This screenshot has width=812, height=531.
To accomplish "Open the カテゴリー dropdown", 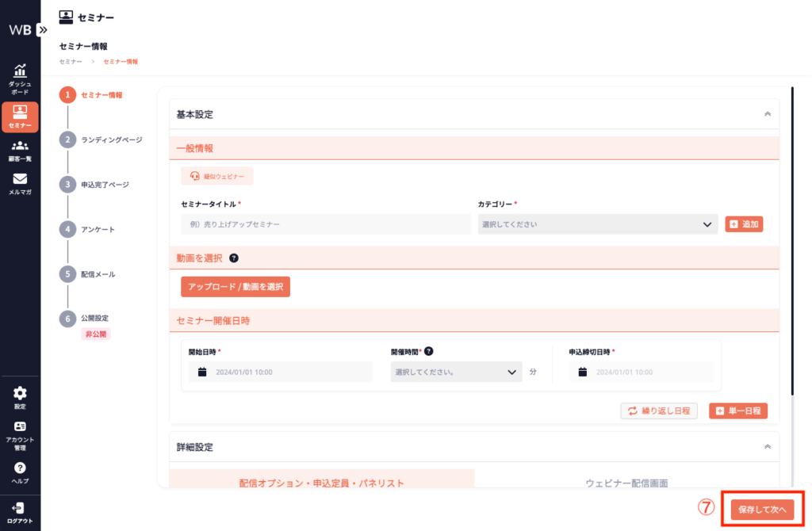I will point(598,224).
